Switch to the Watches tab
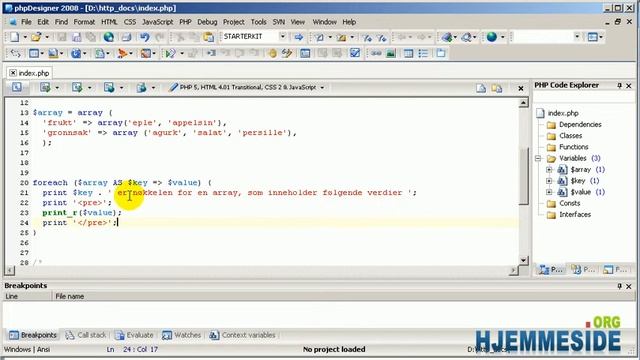Image resolution: width=640 pixels, height=360 pixels. coord(182,335)
